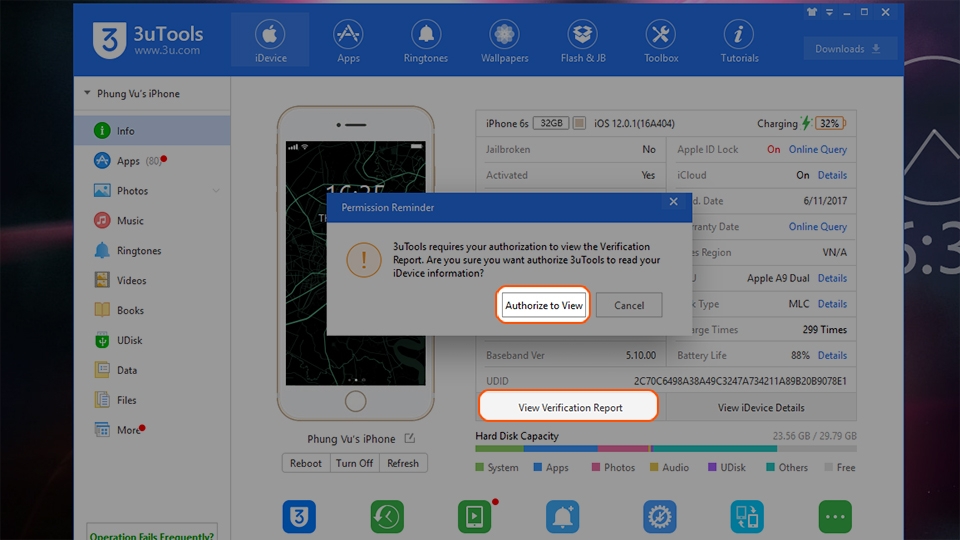Click the Turn Off button
The height and width of the screenshot is (540, 960).
tap(354, 463)
